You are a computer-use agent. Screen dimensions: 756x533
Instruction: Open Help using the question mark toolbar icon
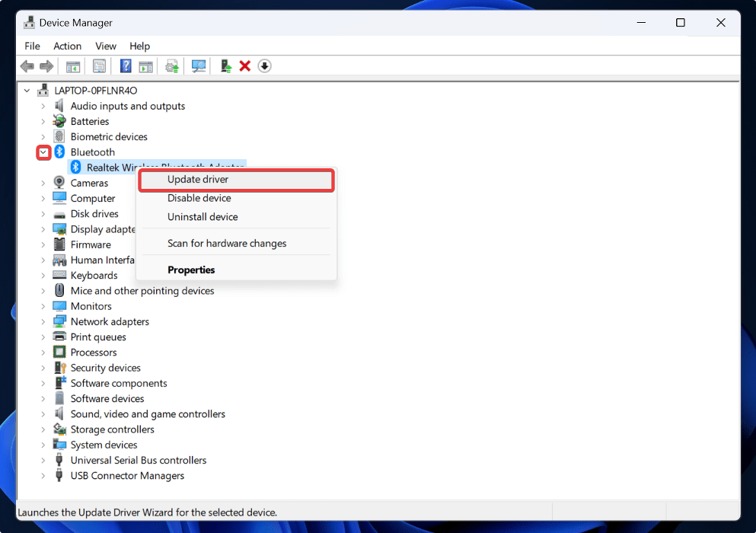click(125, 65)
